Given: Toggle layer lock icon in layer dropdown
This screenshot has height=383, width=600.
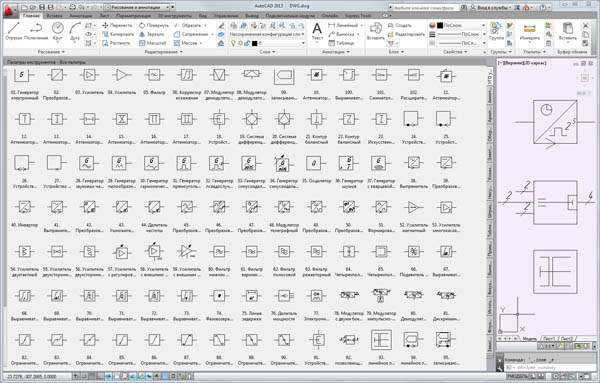Looking at the screenshot, I should [247, 43].
